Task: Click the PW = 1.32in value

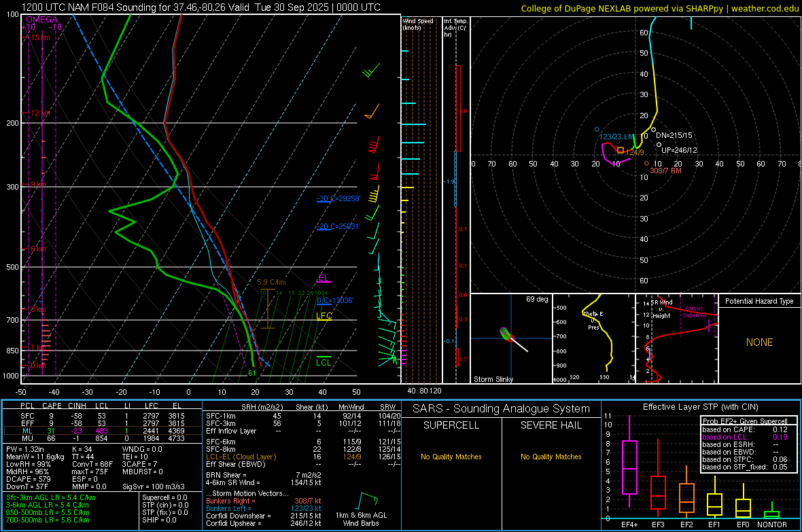Action: (x=25, y=449)
